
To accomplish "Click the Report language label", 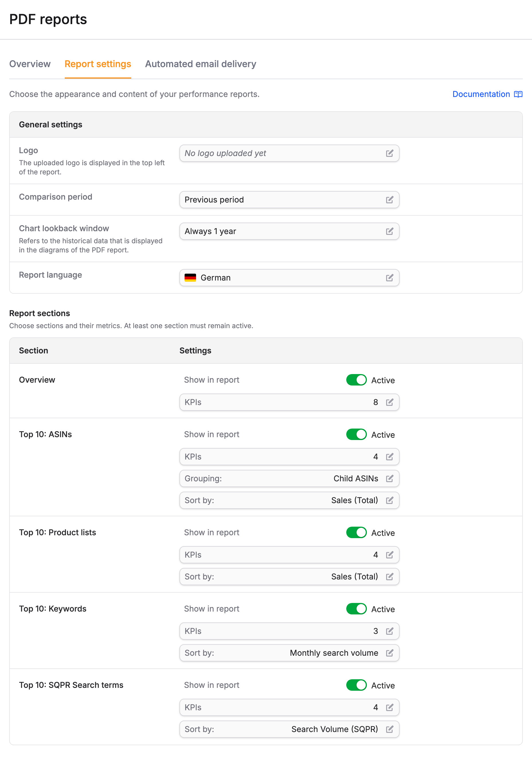I will point(50,275).
